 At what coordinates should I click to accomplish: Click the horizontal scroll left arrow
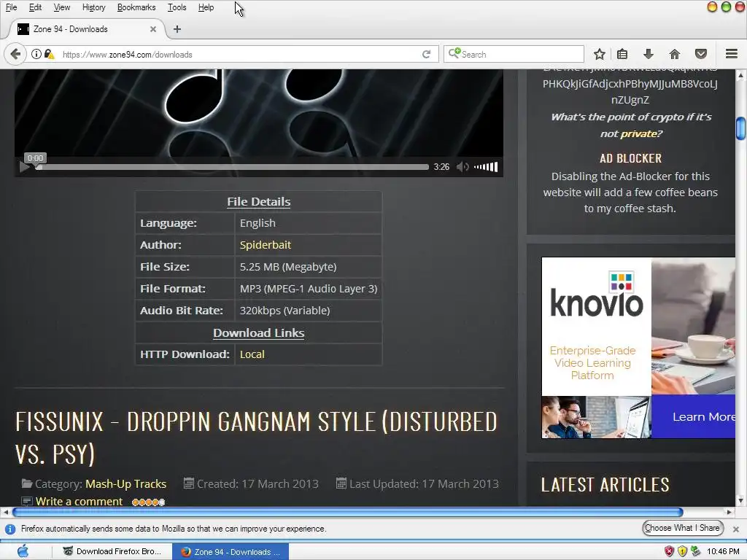5,512
